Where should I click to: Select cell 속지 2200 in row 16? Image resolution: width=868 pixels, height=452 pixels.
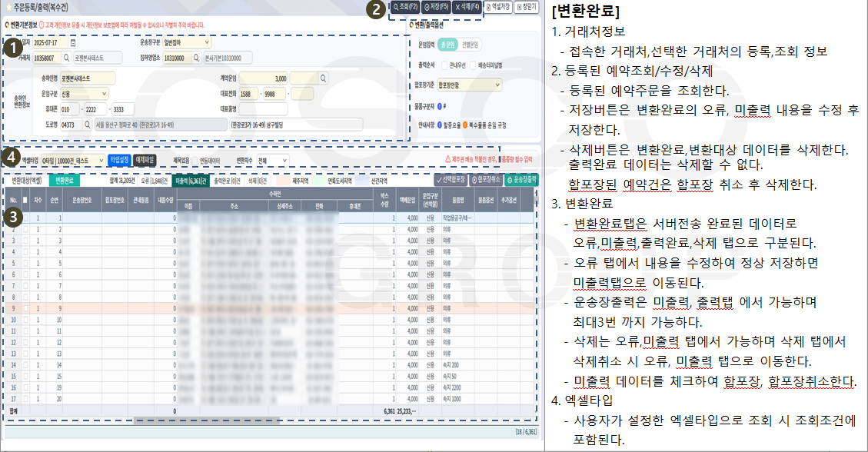[x=457, y=387]
